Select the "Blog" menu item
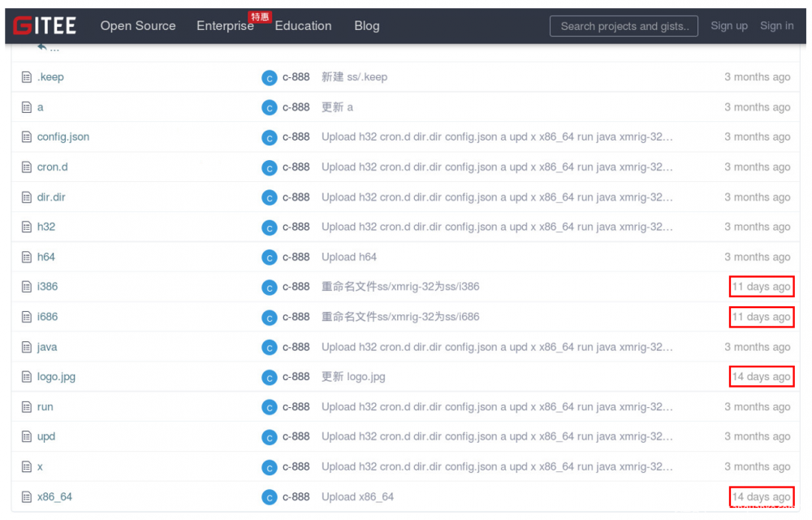Viewport: 812px width, 520px height. pos(367,25)
